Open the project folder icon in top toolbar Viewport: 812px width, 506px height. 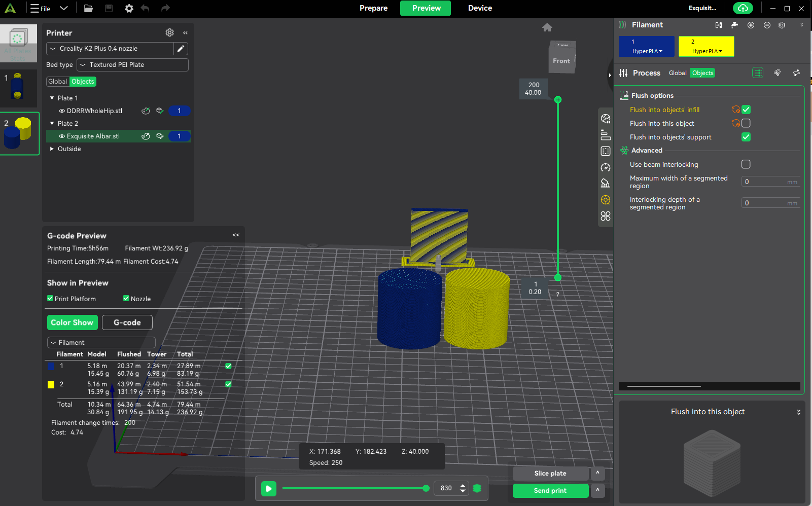88,8
